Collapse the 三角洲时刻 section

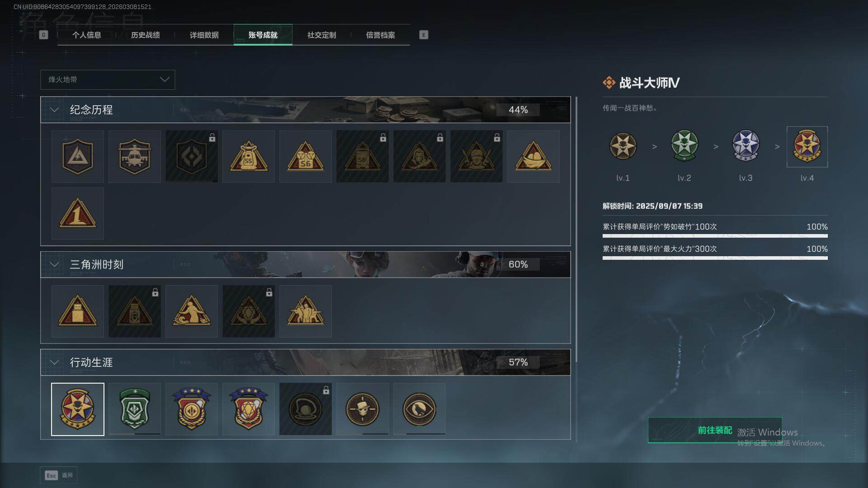tap(54, 264)
